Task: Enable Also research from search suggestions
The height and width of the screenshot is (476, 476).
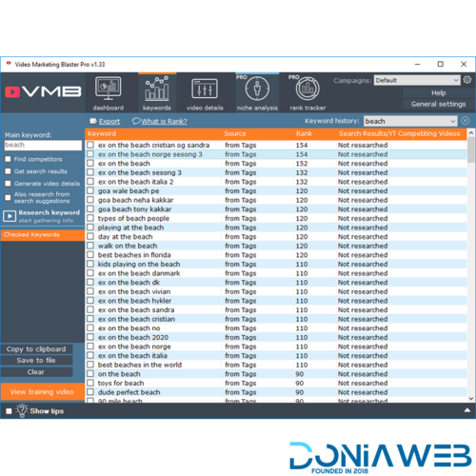Action: pos(8,197)
